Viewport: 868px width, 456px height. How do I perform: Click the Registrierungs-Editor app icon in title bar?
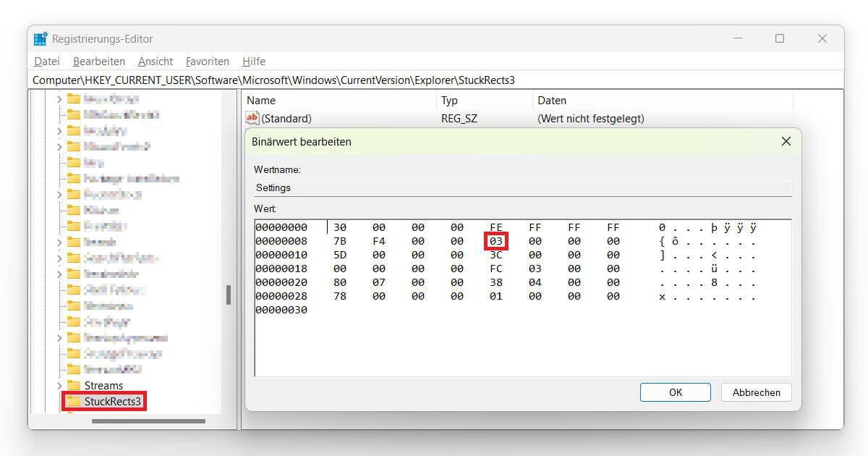[x=41, y=39]
